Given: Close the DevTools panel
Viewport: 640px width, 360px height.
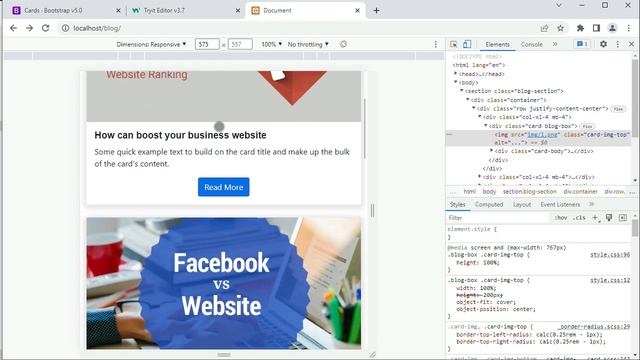Looking at the screenshot, I should pyautogui.click(x=631, y=44).
